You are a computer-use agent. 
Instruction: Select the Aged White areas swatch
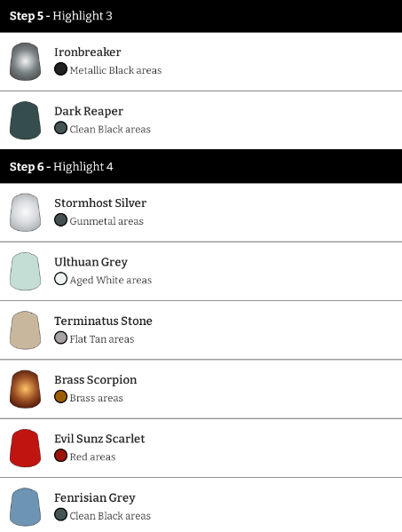pyautogui.click(x=60, y=279)
